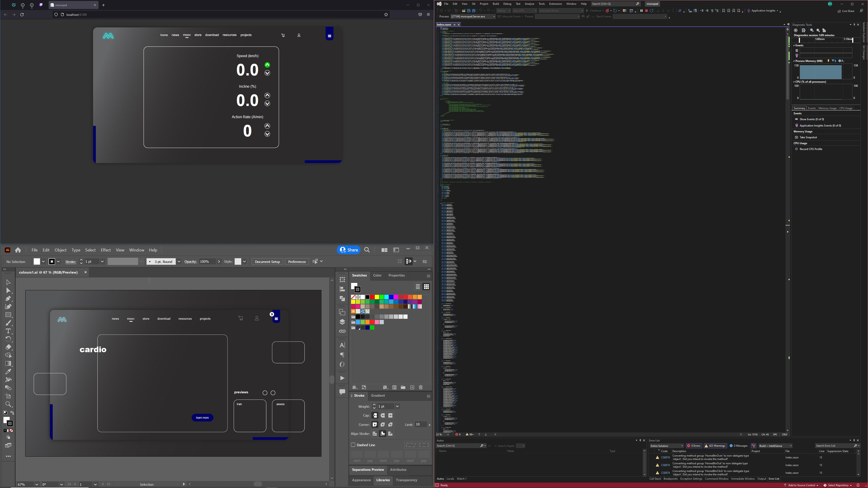Stop debugging in Visual Studio

point(646,10)
